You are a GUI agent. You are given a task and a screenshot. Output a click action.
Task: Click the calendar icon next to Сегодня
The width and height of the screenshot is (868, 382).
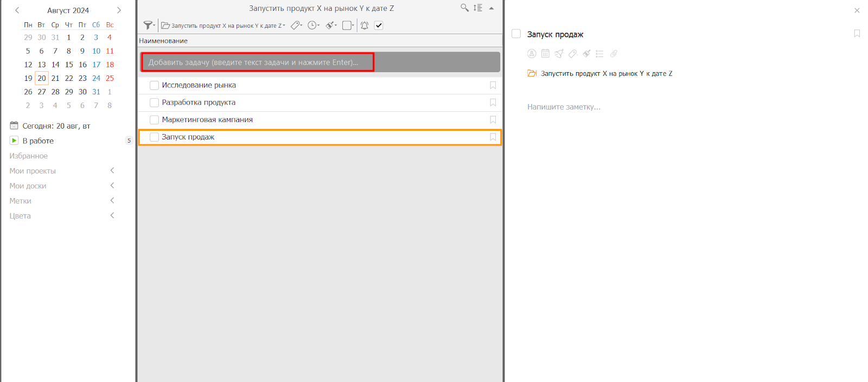coord(14,125)
